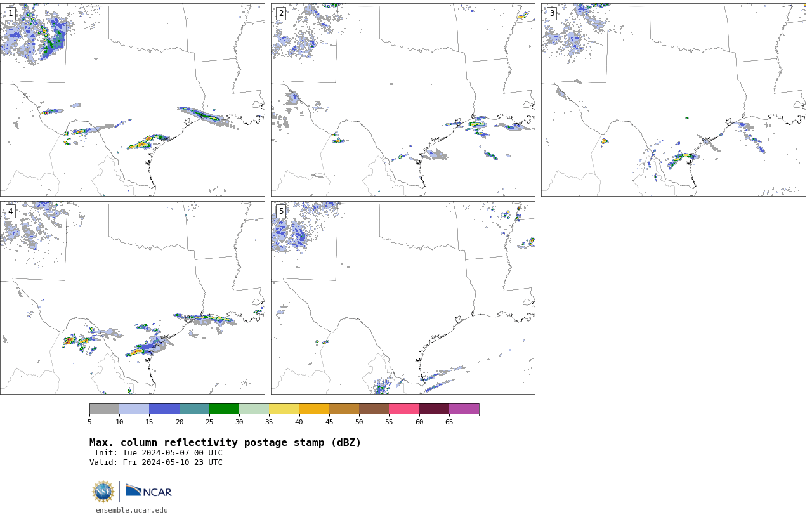Click the Valid: Fri 2024-05-10 23 UTC line
Image resolution: width=812 pixels, height=517 pixels.
156,462
